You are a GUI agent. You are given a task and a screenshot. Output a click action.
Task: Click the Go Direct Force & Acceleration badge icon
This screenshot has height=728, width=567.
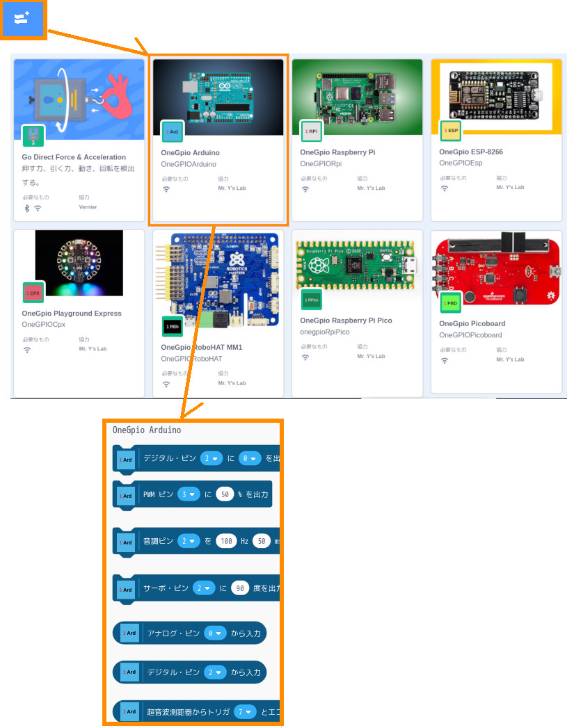(x=33, y=136)
